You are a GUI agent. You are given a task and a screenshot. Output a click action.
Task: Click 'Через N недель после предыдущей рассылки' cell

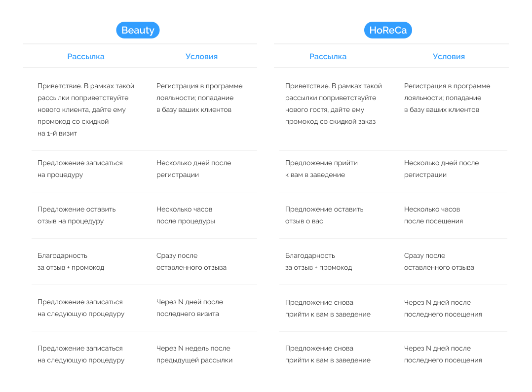[x=194, y=354]
